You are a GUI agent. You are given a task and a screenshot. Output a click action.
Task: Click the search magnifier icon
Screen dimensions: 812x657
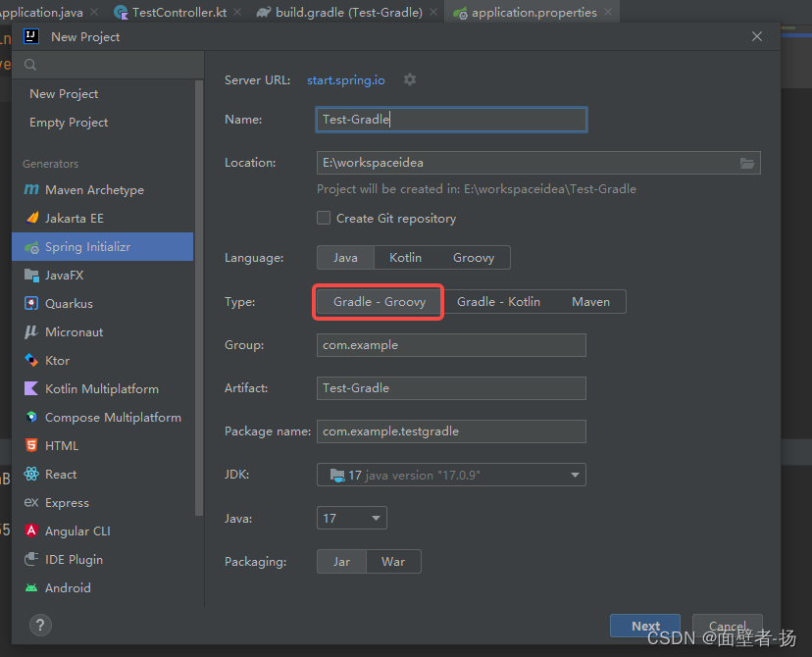(30, 65)
